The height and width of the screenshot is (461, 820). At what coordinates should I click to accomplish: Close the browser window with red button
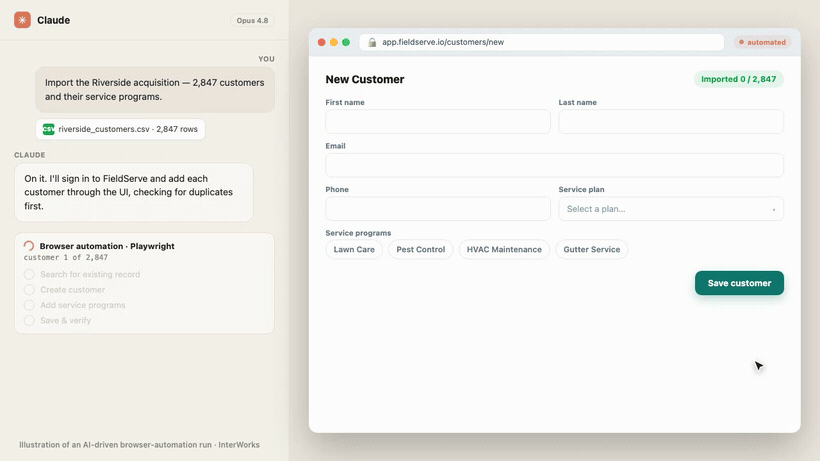point(322,42)
